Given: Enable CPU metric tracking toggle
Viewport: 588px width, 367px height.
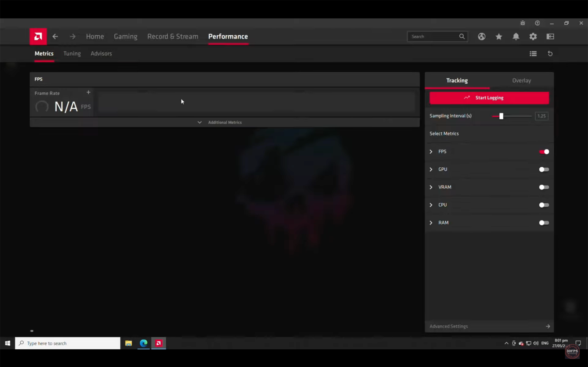Looking at the screenshot, I should 544,205.
